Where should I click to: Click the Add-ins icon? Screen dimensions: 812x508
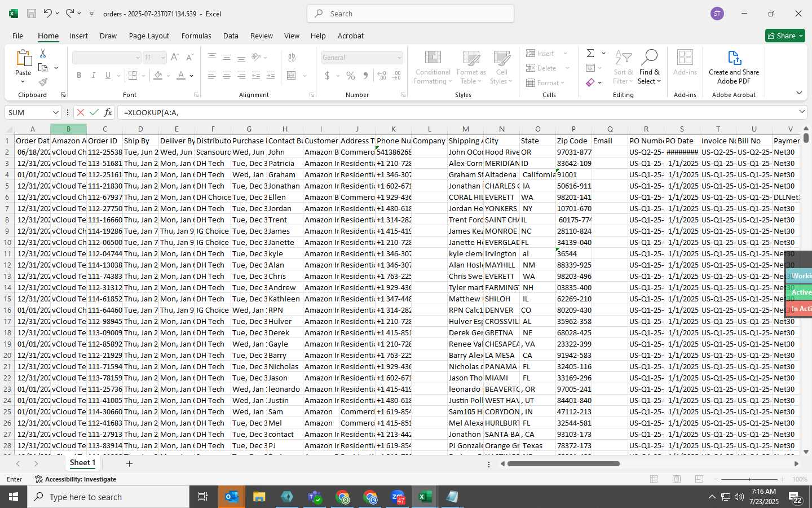[x=685, y=58]
